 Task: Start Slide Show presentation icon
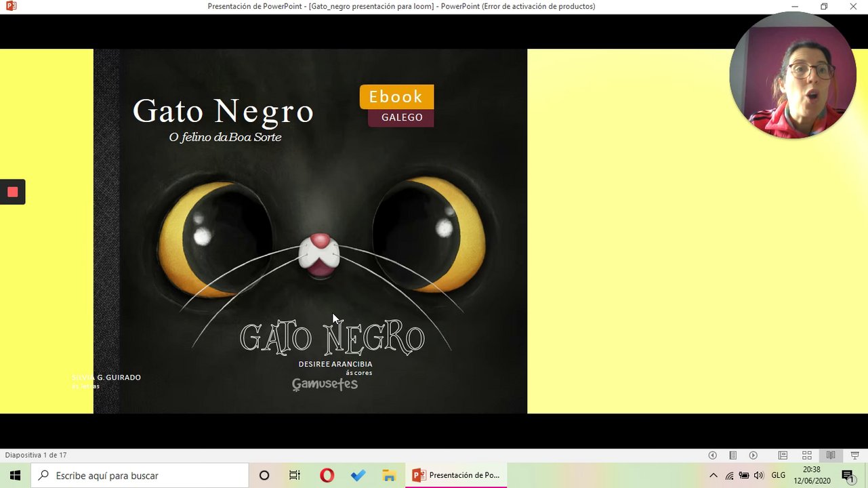click(855, 455)
